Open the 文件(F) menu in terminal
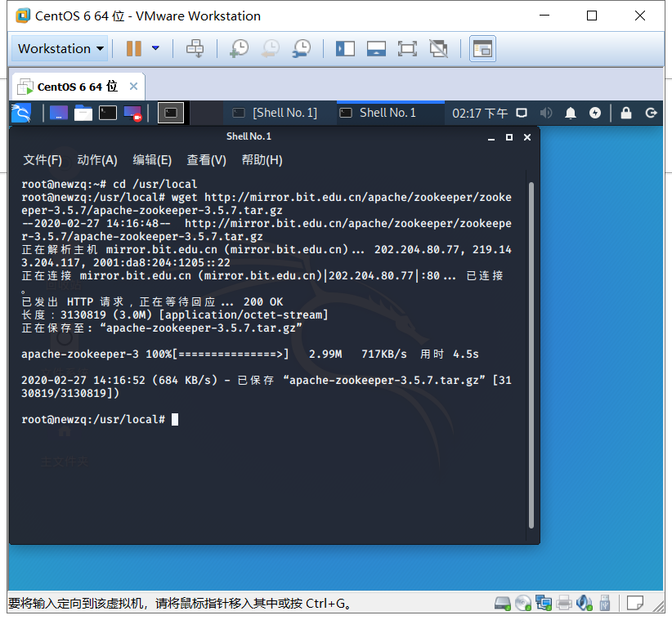Viewport: 672px width, 620px height. coord(43,160)
